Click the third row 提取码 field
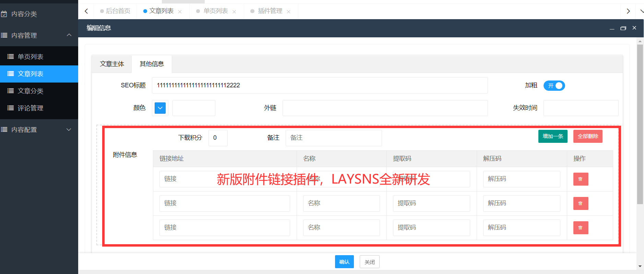 [x=431, y=228]
